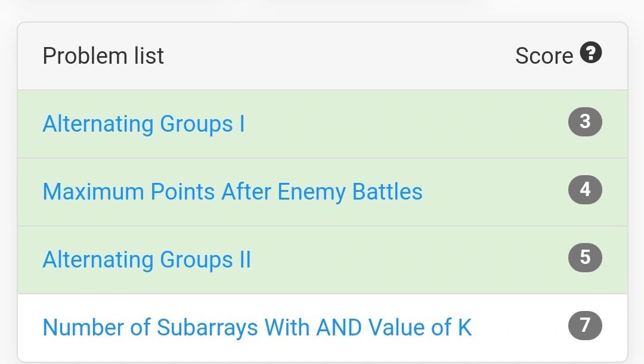
Task: Click the Score help question mark icon
Action: (x=590, y=52)
